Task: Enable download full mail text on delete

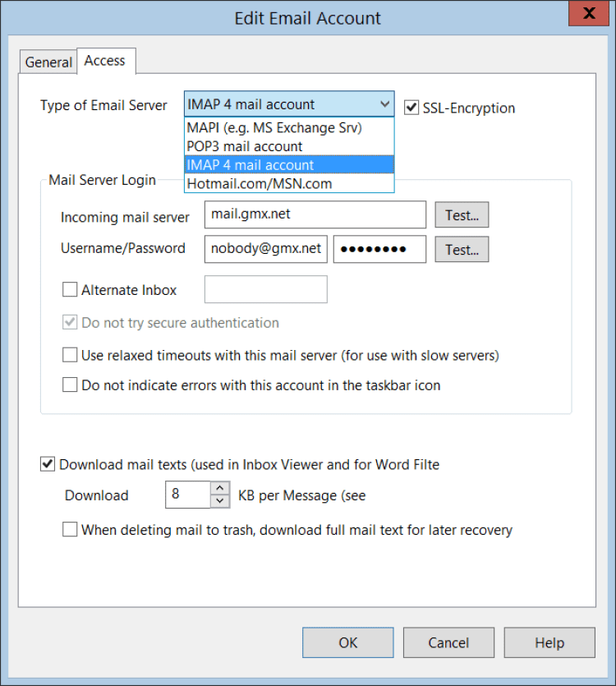Action: coord(70,529)
